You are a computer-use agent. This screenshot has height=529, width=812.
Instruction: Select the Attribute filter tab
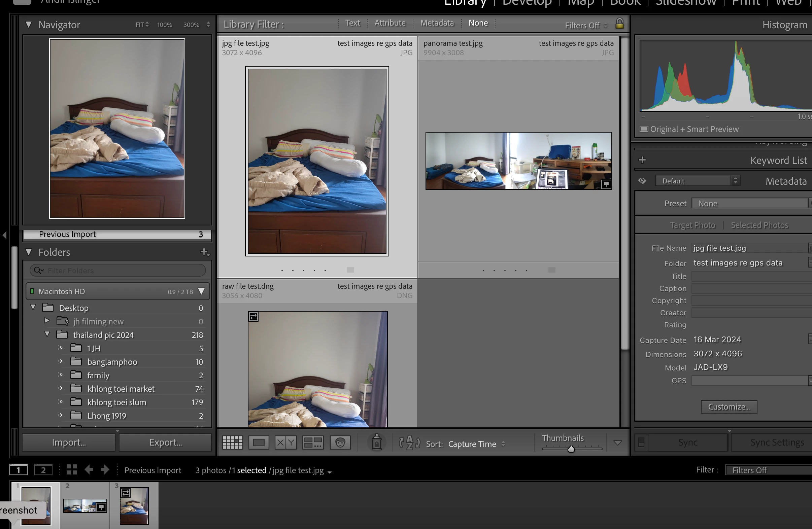[x=390, y=23]
